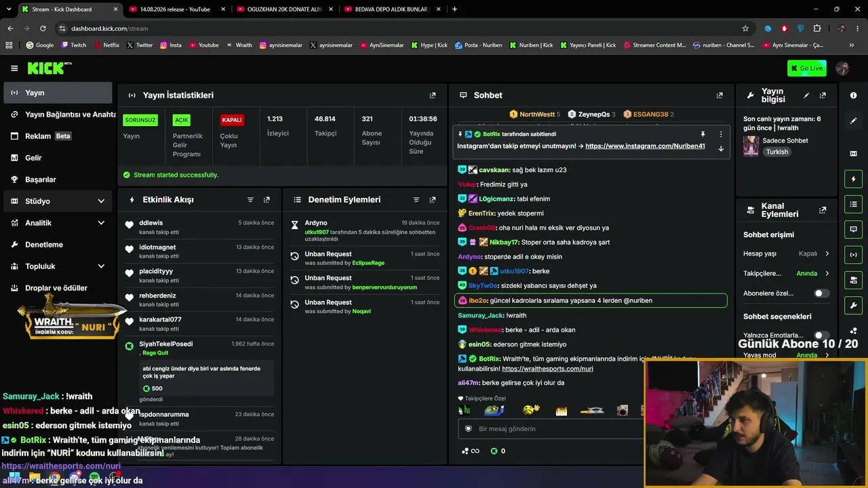The image size is (868, 488).
Task: Click the lightning bolt icon in right rail
Action: pyautogui.click(x=853, y=179)
